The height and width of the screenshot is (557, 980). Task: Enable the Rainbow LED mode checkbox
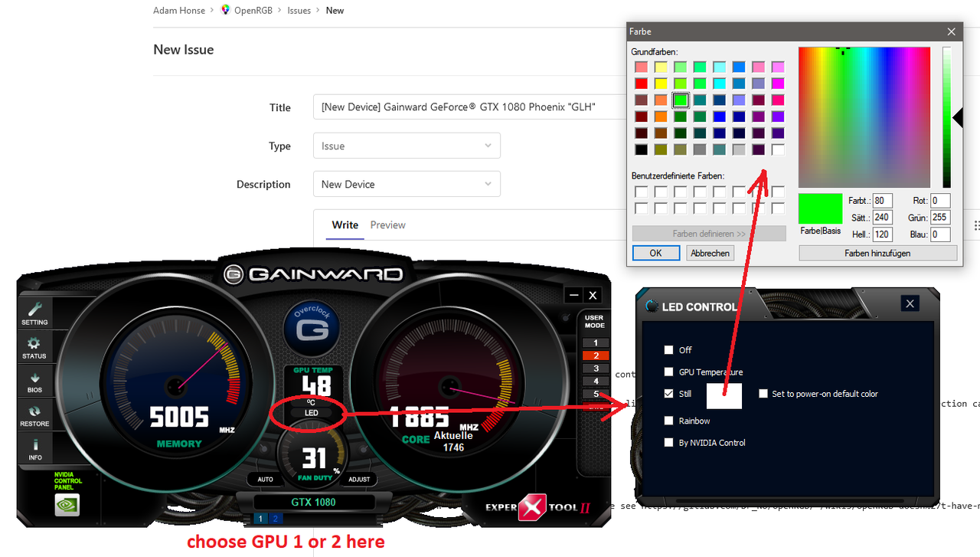coord(668,420)
